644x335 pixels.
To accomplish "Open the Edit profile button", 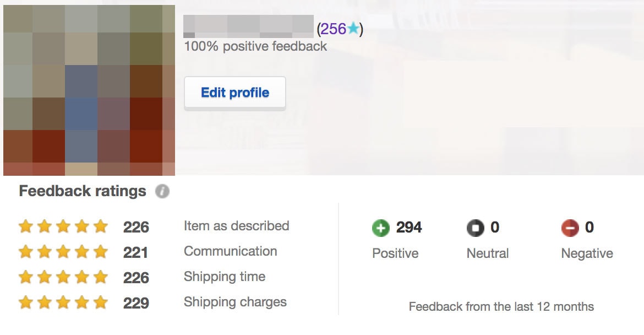I will (x=235, y=93).
